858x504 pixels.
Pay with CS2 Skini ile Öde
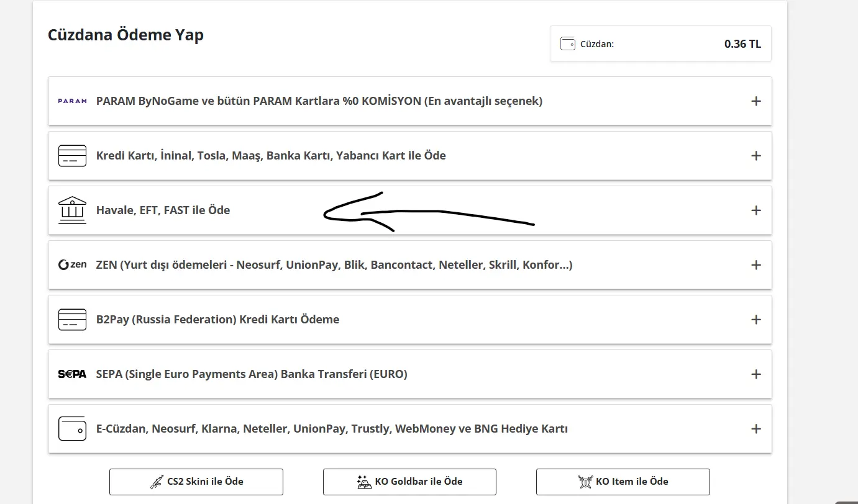[196, 482]
